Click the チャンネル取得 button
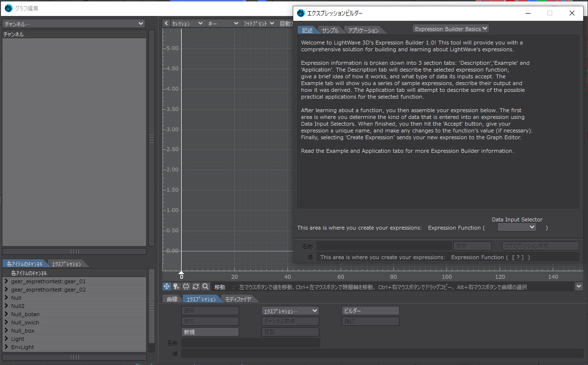The image size is (588, 365). 290,321
